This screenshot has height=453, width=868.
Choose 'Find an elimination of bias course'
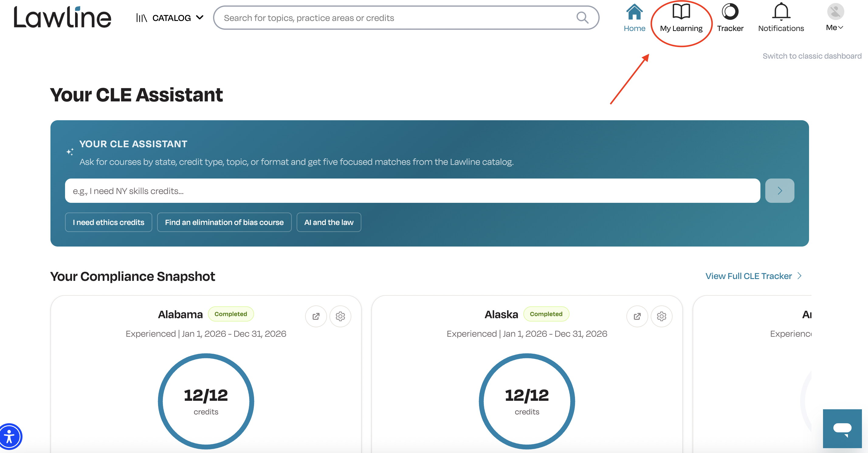point(224,223)
